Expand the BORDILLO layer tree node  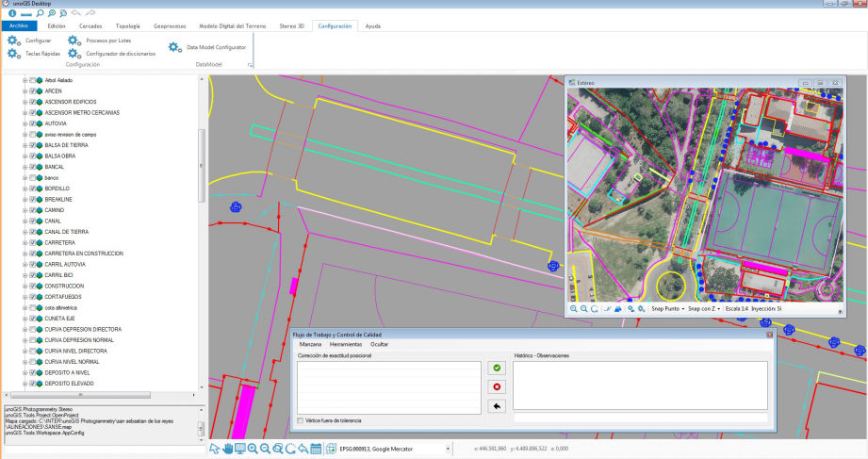pos(25,189)
